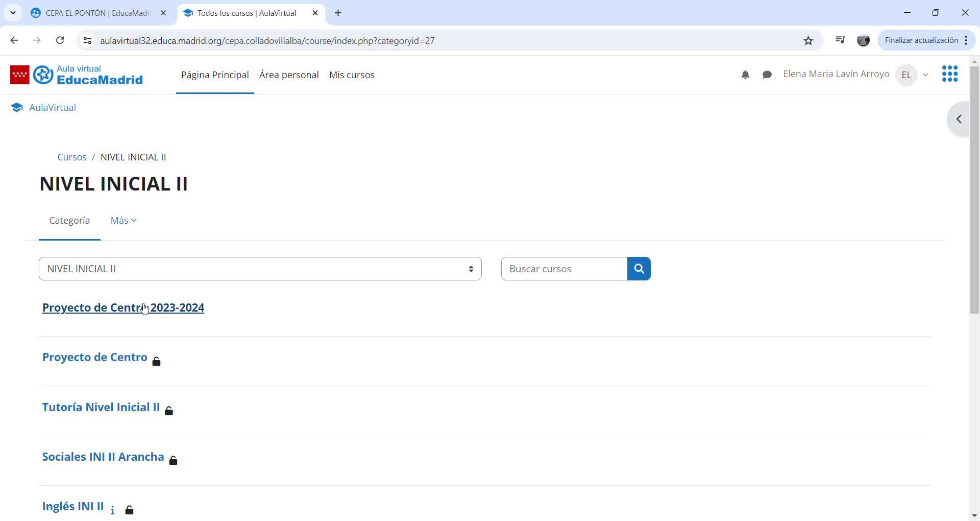Viewport: 980px width, 521px height.
Task: Expand the Más menu
Action: click(124, 221)
